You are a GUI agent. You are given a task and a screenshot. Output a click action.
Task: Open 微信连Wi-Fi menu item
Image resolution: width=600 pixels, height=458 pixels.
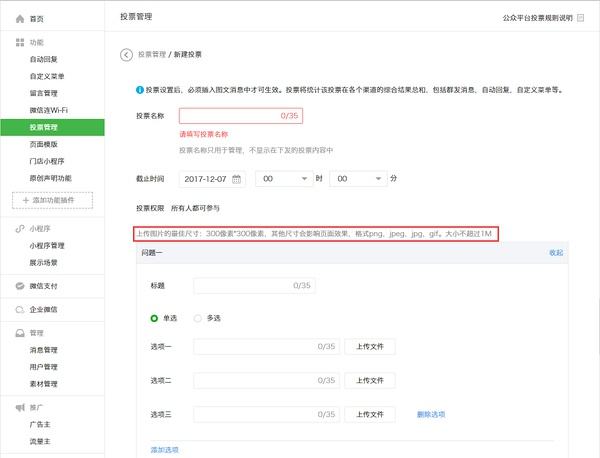coord(49,110)
